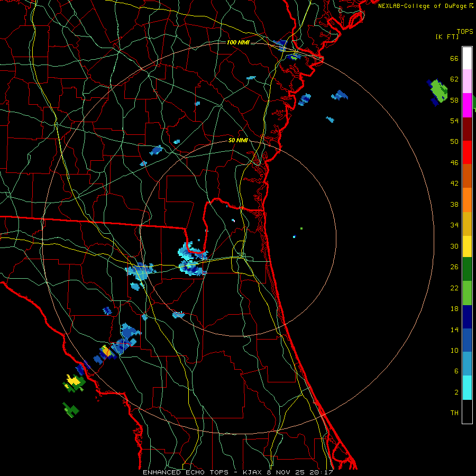Click the 50 legend value
Viewport: 476px width, 476px height.
tap(454, 141)
